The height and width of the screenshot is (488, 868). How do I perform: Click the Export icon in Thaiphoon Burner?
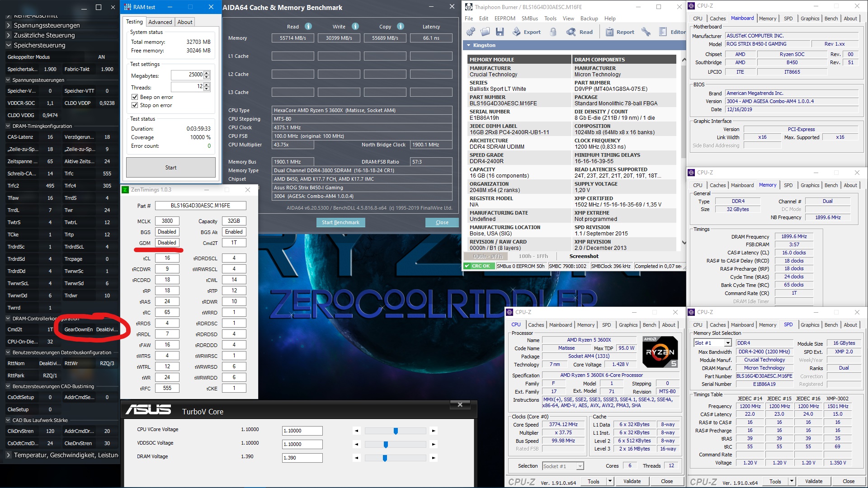[517, 32]
